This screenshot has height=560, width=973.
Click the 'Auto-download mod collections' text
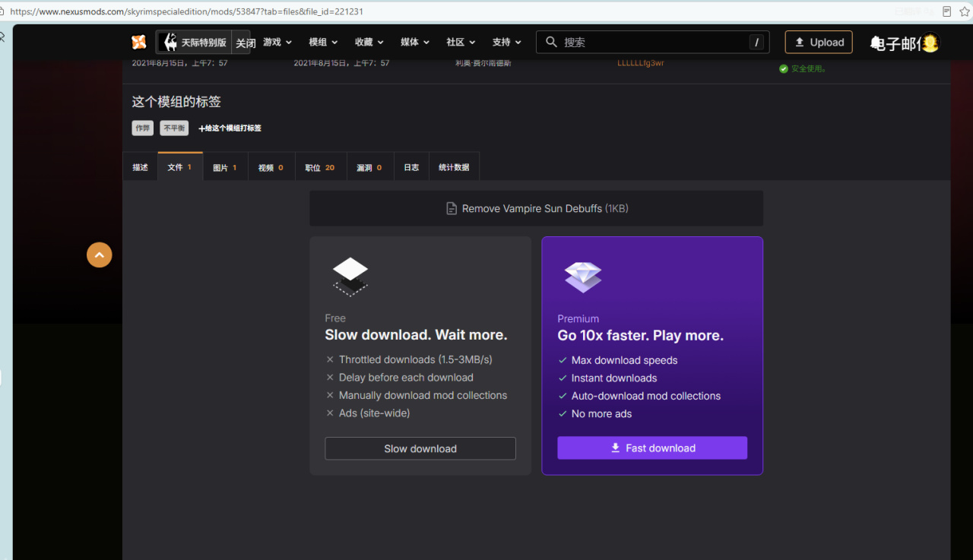[x=646, y=396]
